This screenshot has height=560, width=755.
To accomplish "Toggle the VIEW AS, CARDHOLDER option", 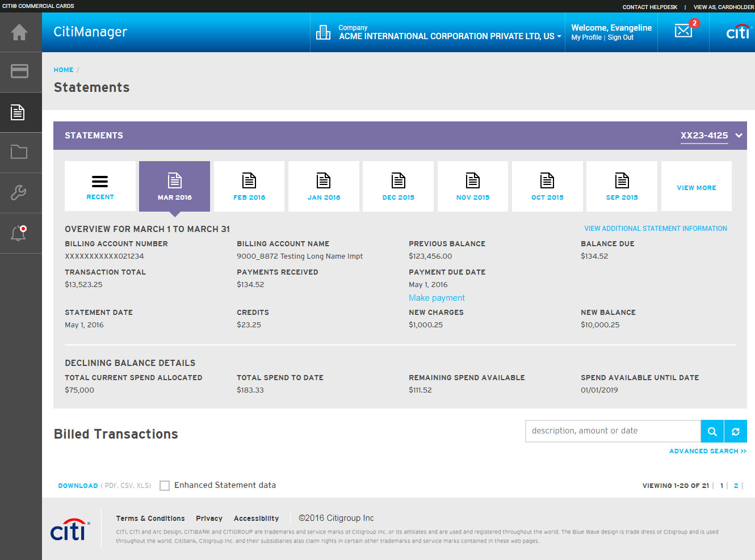I will coord(723,7).
